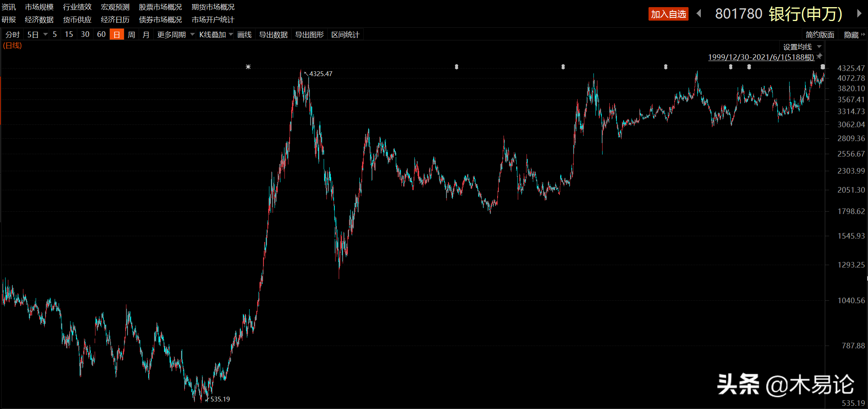Select the 5-minute period
The height and width of the screenshot is (409, 868).
[55, 34]
